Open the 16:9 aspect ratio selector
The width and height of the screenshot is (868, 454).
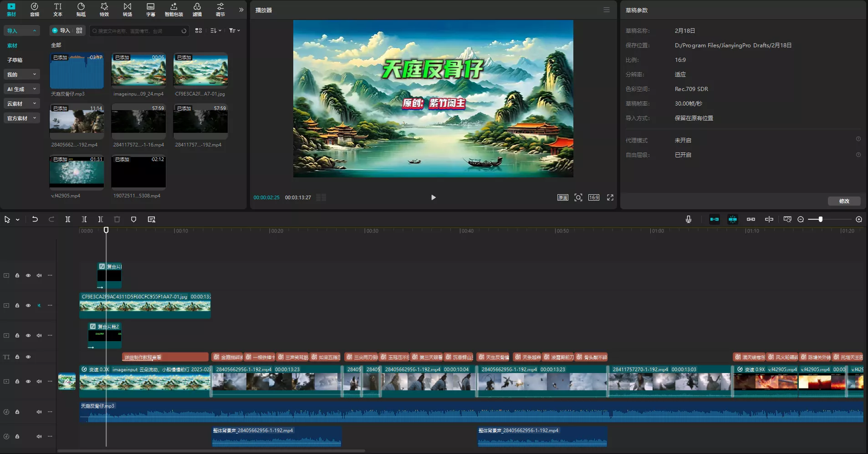point(594,197)
